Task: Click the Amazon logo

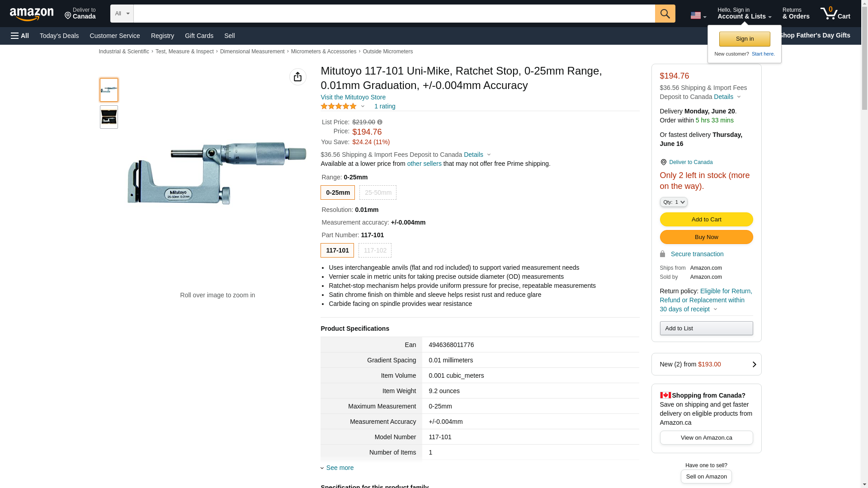Action: click(32, 14)
